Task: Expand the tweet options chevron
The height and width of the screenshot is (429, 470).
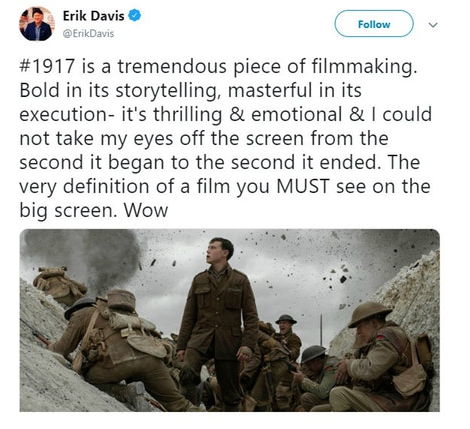Action: tap(433, 25)
